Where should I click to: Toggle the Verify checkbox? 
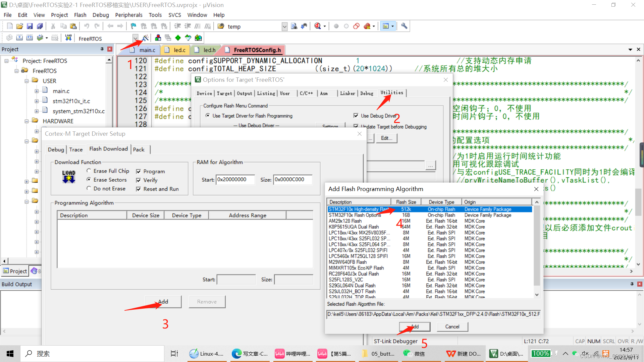[138, 180]
